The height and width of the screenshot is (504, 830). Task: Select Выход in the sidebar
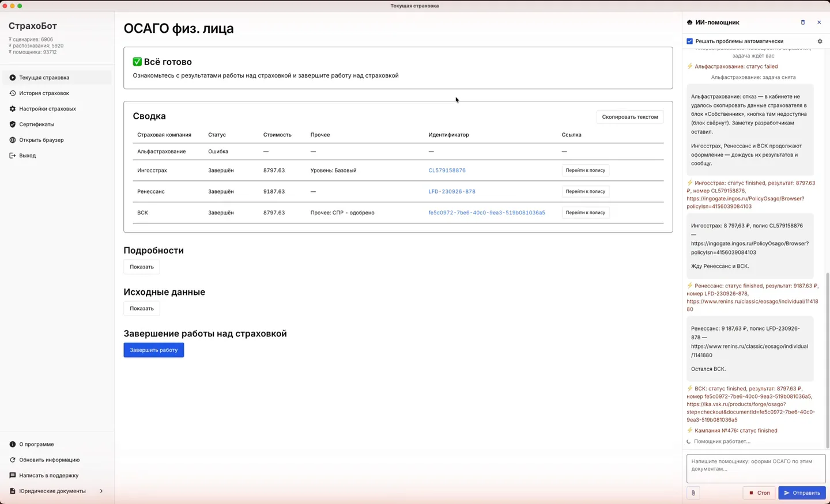(x=57, y=156)
